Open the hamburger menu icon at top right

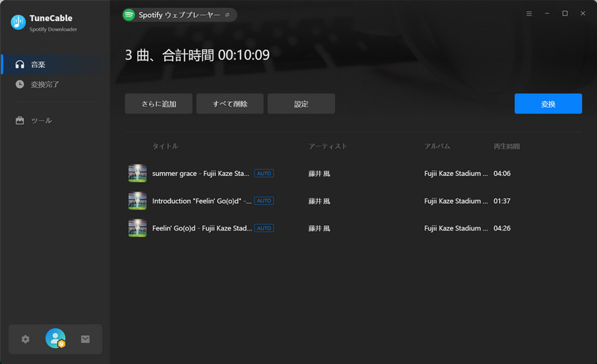[529, 13]
